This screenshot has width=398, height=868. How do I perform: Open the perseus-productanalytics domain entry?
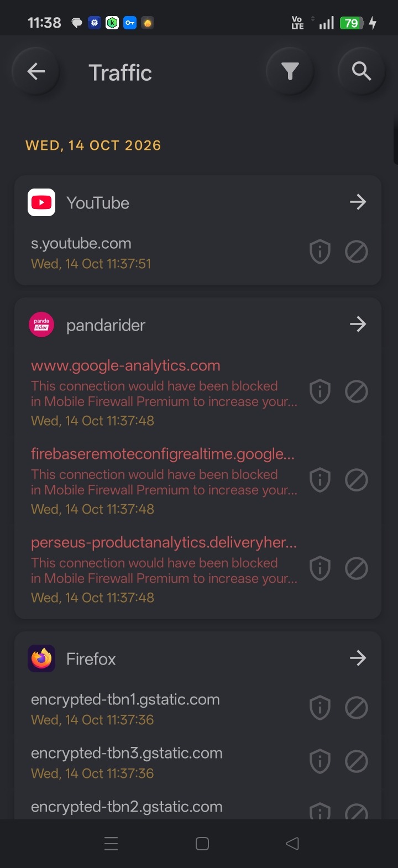pos(164,569)
